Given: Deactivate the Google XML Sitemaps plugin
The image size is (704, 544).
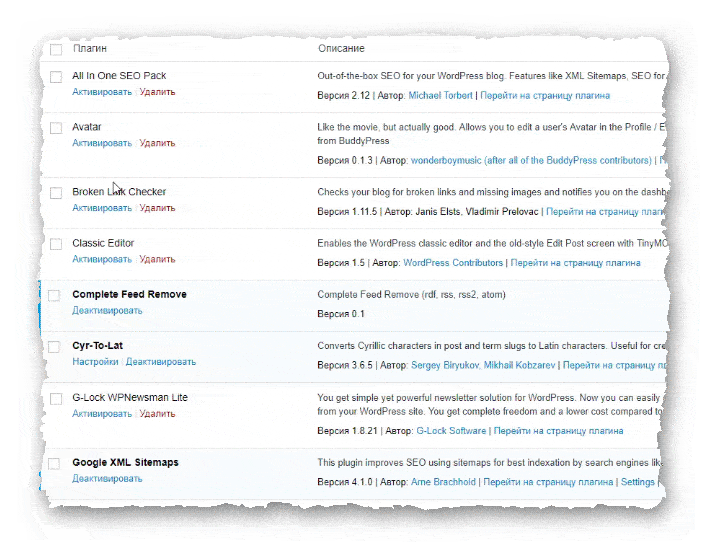Looking at the screenshot, I should (107, 478).
